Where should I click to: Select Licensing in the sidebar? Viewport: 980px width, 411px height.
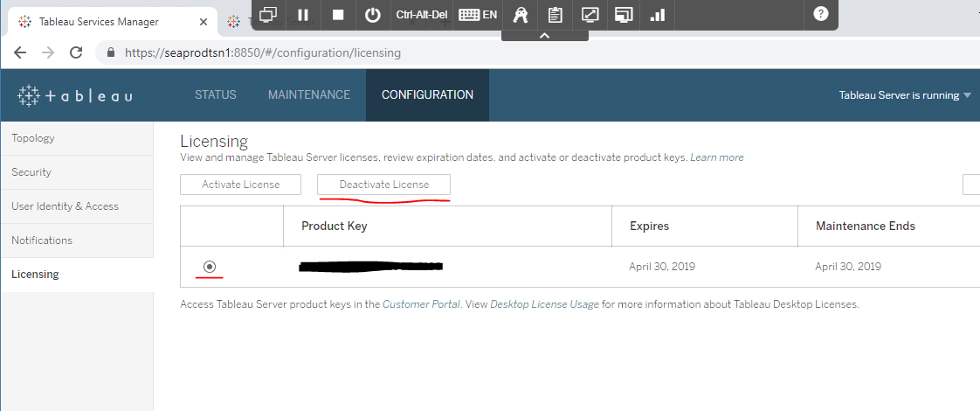pos(77,274)
